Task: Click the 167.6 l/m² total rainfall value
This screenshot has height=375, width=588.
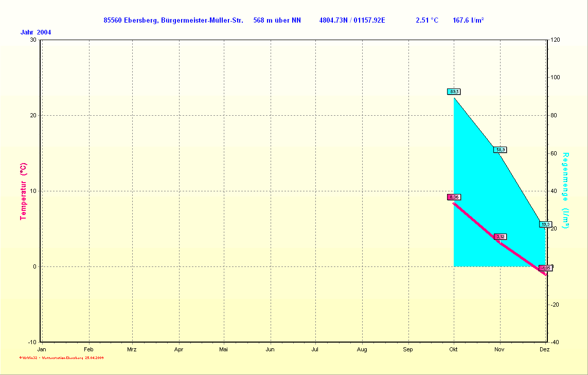Action: click(468, 21)
